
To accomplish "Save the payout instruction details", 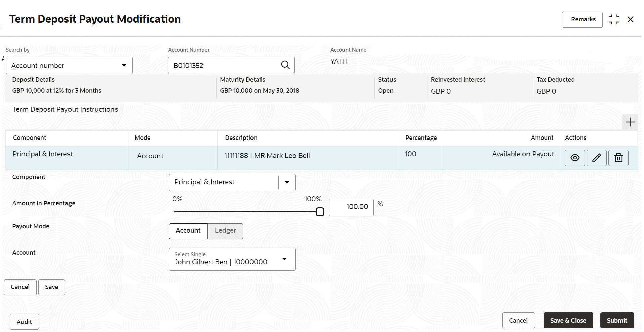I will (x=51, y=287).
